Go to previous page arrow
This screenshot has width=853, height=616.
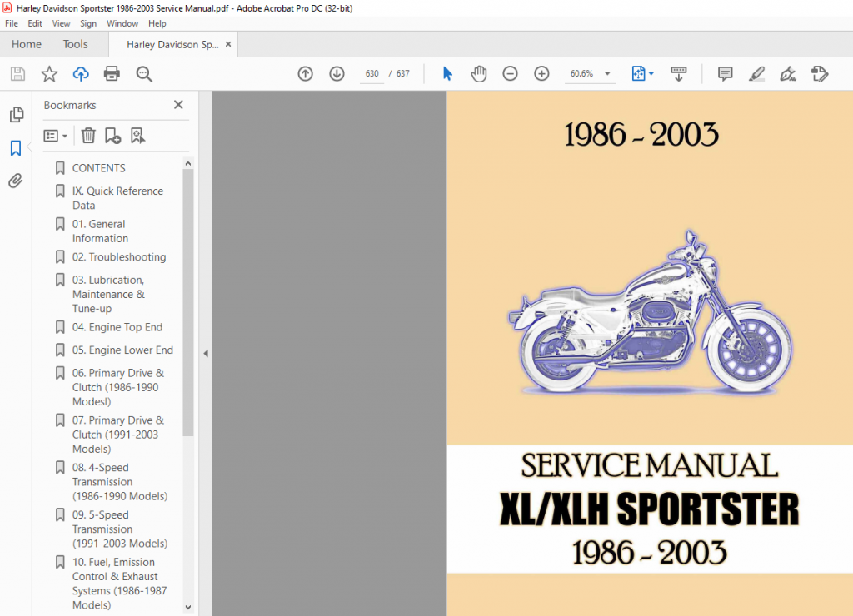coord(305,73)
